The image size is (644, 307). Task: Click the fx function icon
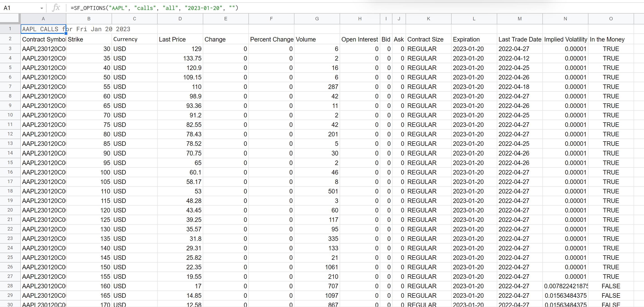click(x=56, y=8)
